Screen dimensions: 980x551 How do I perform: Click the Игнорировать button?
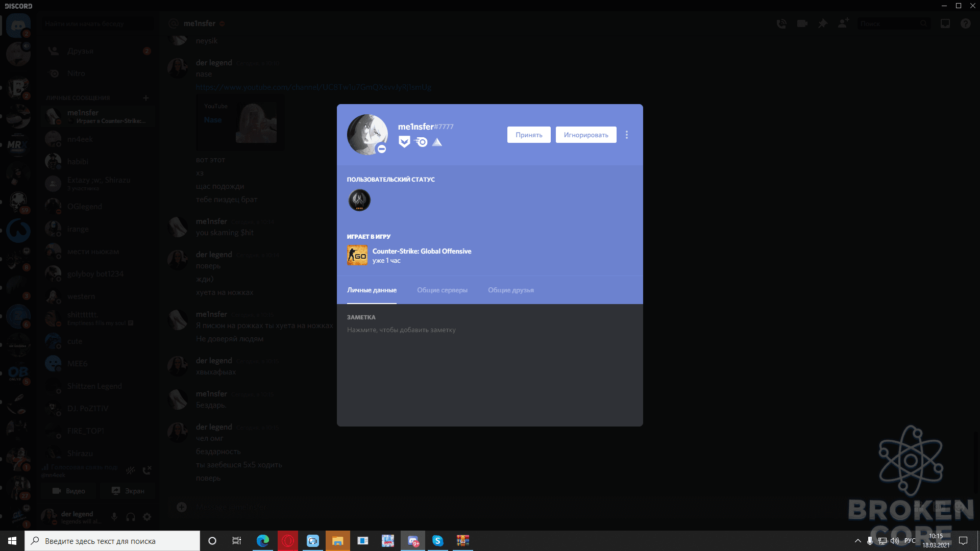click(x=586, y=135)
